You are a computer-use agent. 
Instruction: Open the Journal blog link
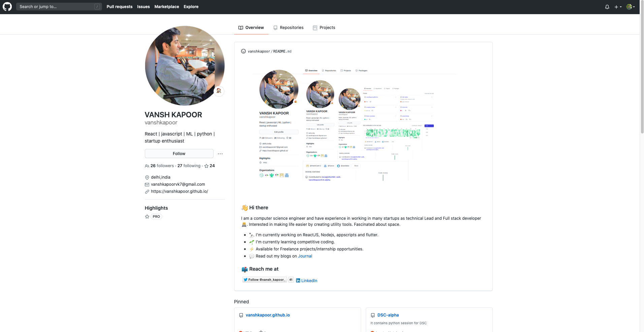pyautogui.click(x=305, y=256)
